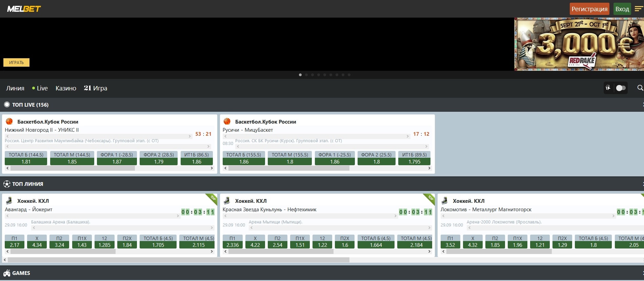The image size is (644, 281).
Task: Click the ТОП LIVE section icon
Action: click(7, 105)
